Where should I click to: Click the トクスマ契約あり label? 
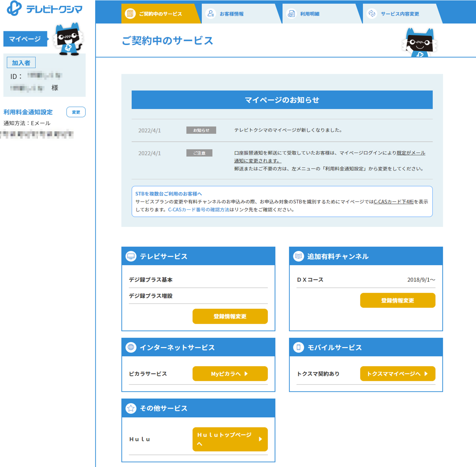pyautogui.click(x=318, y=373)
